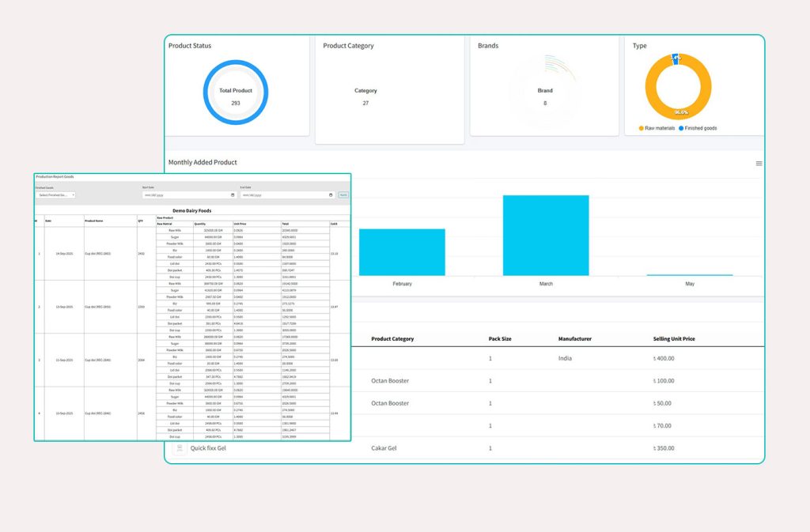Open the chart hamburger menu icon
The image size is (810, 532).
pyautogui.click(x=759, y=164)
